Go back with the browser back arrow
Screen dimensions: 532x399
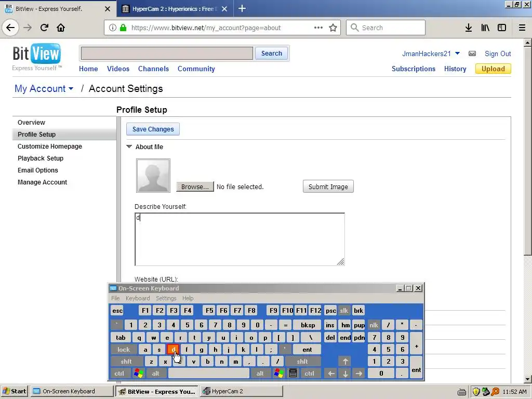(x=10, y=28)
